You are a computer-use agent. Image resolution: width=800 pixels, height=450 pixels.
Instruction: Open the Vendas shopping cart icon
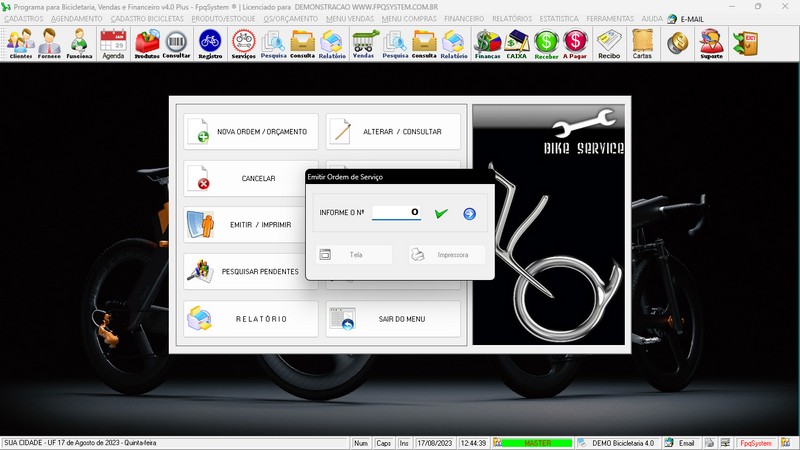point(363,44)
